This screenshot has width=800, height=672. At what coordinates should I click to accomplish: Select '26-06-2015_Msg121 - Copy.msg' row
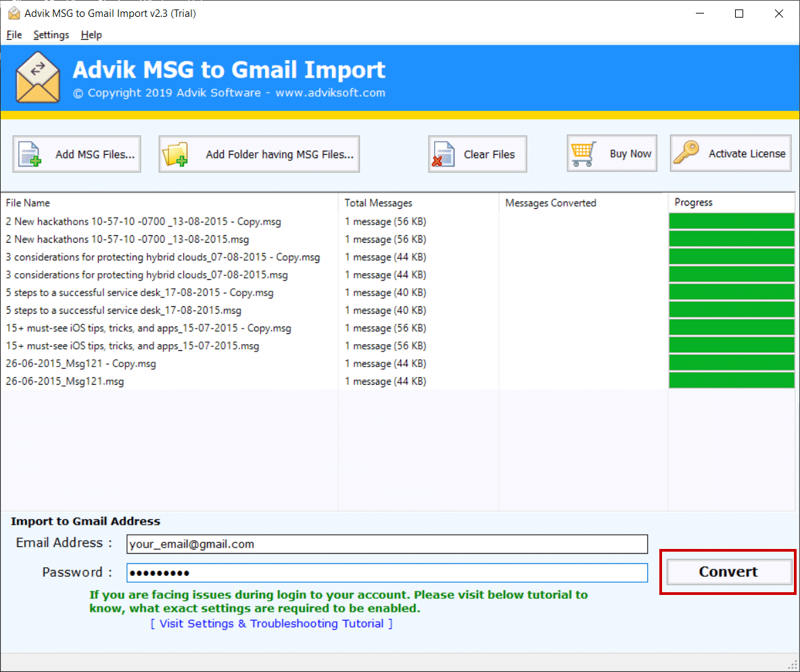pos(80,364)
